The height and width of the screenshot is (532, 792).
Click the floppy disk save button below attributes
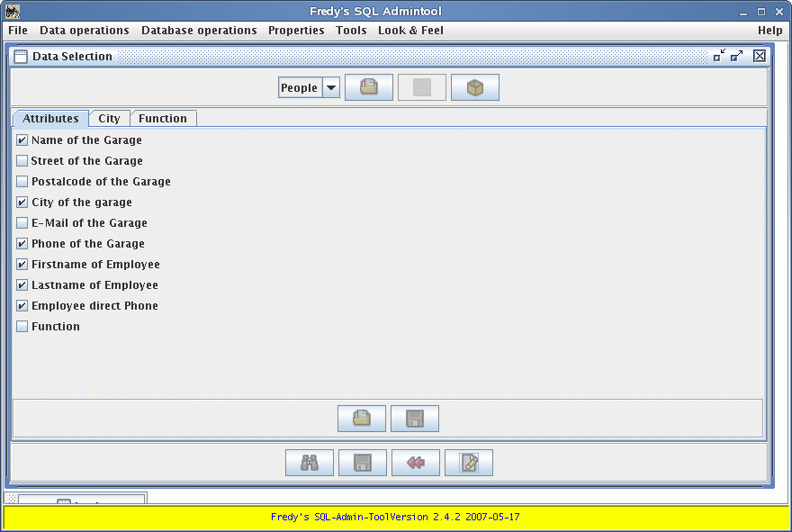[x=414, y=419]
